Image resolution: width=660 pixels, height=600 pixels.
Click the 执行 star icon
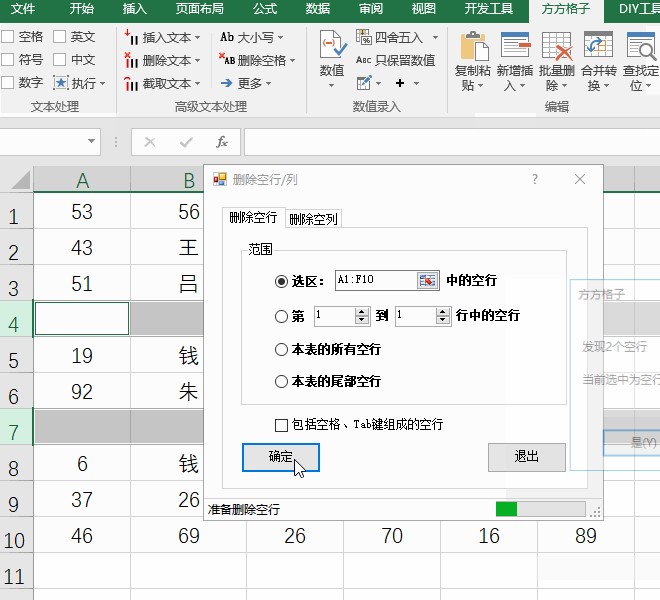pos(61,83)
